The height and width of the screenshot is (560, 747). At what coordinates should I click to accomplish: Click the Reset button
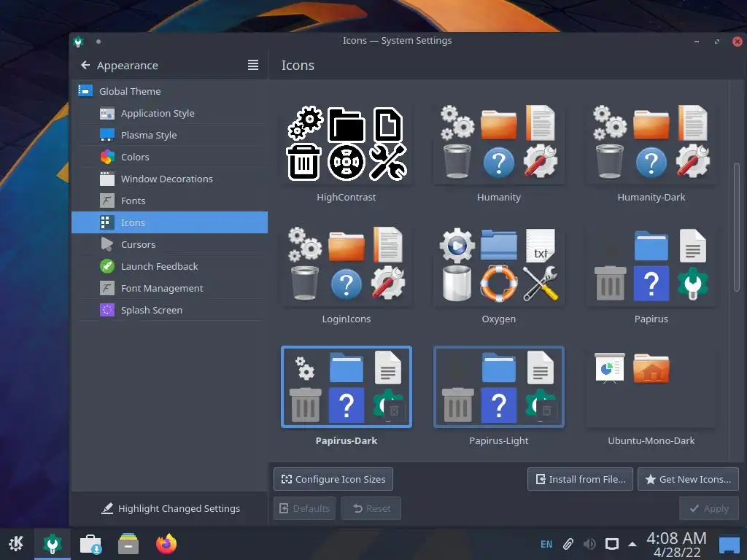click(x=371, y=508)
